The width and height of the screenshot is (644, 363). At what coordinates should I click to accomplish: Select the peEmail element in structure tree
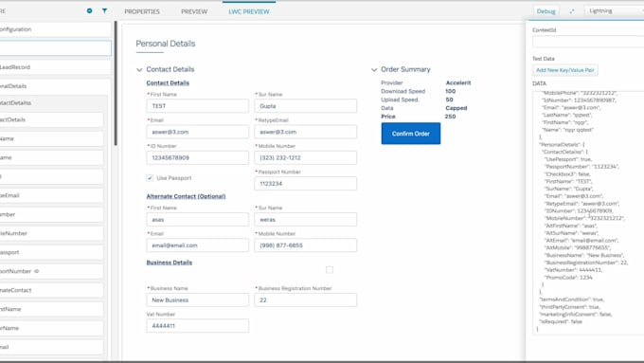pyautogui.click(x=51, y=195)
